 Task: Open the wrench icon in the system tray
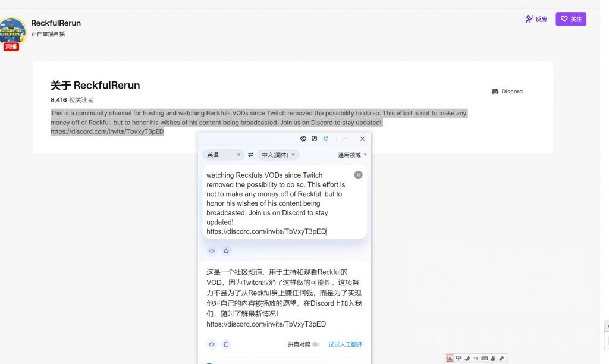click(502, 358)
